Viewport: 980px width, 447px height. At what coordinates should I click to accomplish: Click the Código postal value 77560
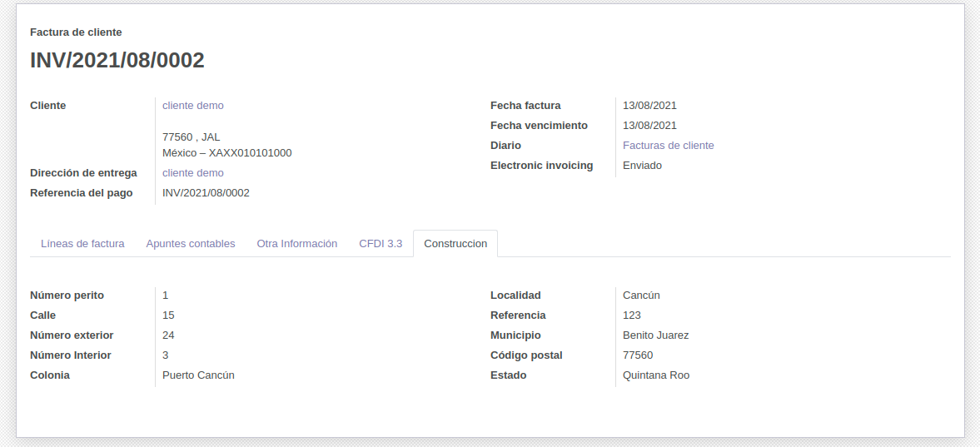click(x=638, y=355)
